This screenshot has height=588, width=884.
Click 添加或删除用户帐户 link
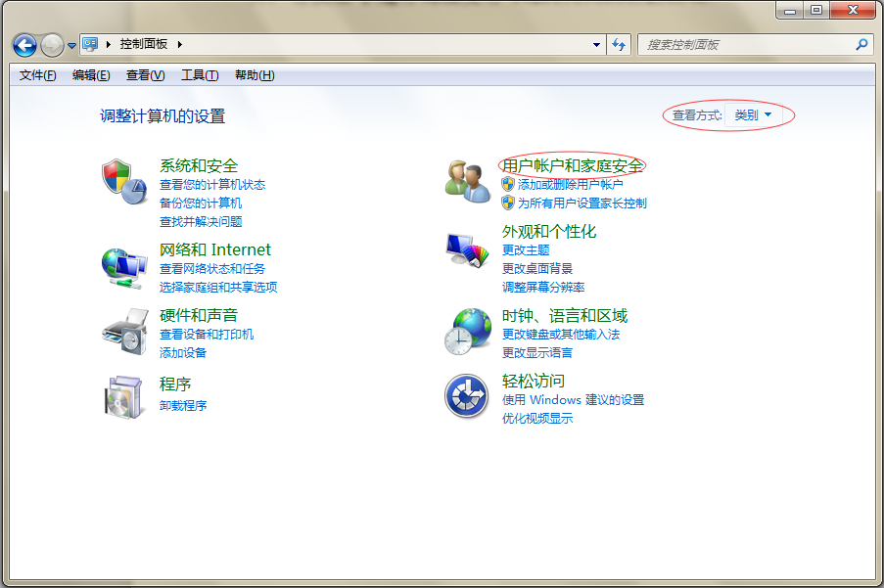[x=571, y=185]
